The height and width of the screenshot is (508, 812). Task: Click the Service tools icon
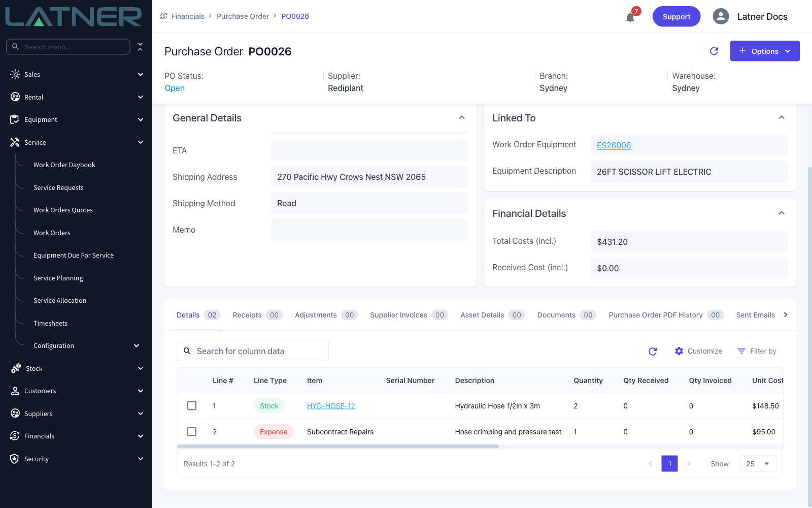coord(15,142)
